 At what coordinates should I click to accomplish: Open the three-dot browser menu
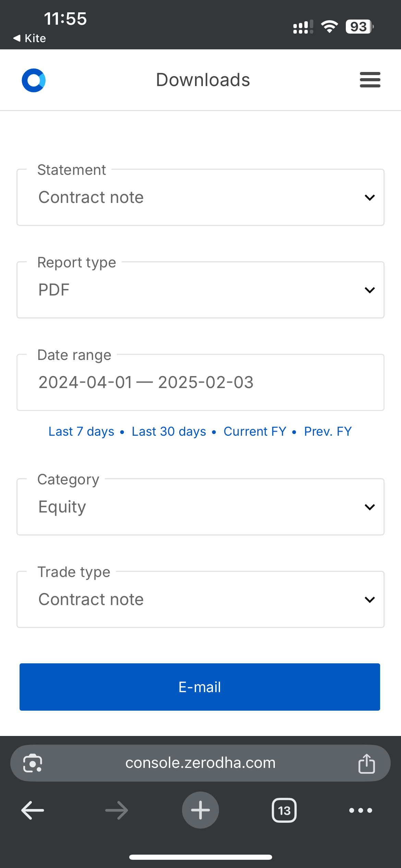tap(361, 810)
